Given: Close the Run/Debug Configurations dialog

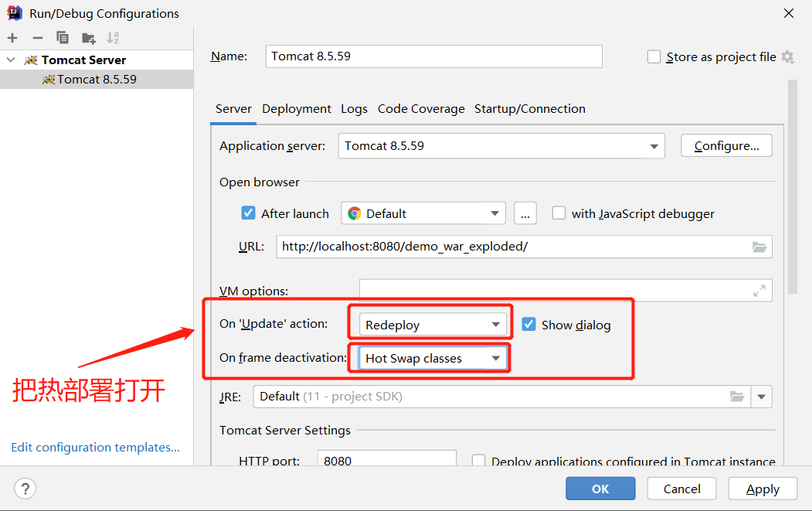Looking at the screenshot, I should point(789,13).
